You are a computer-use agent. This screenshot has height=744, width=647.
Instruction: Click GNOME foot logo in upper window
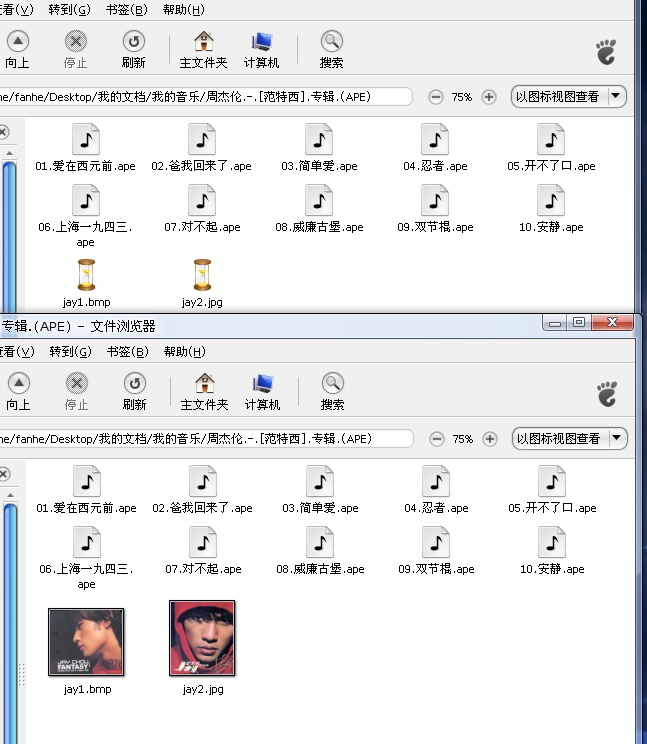pyautogui.click(x=606, y=52)
